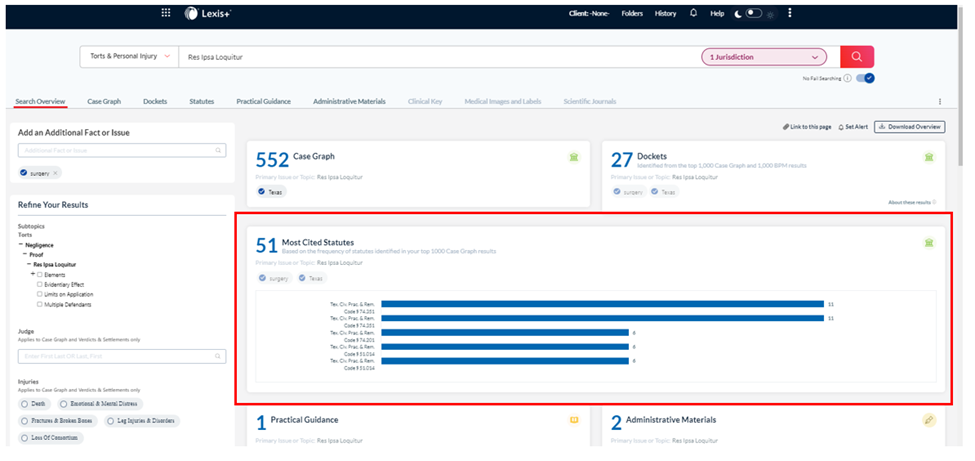Open the header three-dot more menu
This screenshot has height=461, width=975.
point(790,12)
